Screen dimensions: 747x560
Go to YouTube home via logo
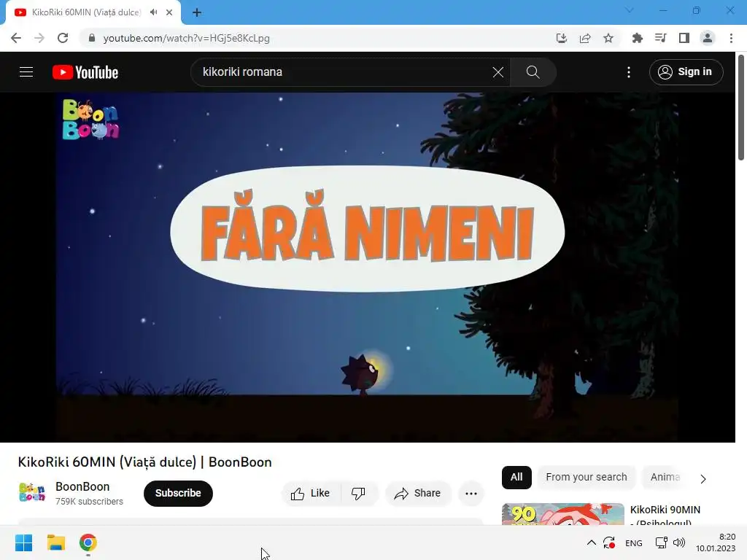[x=85, y=72]
